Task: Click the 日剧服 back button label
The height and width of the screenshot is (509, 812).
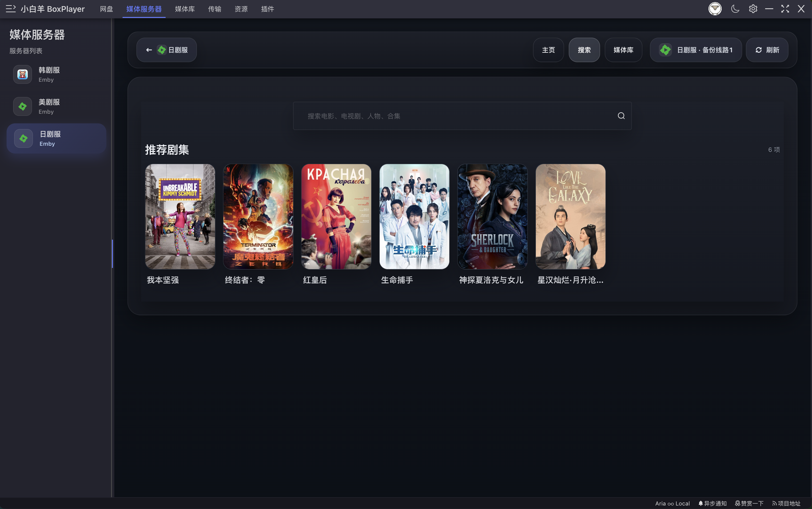Action: (x=178, y=50)
